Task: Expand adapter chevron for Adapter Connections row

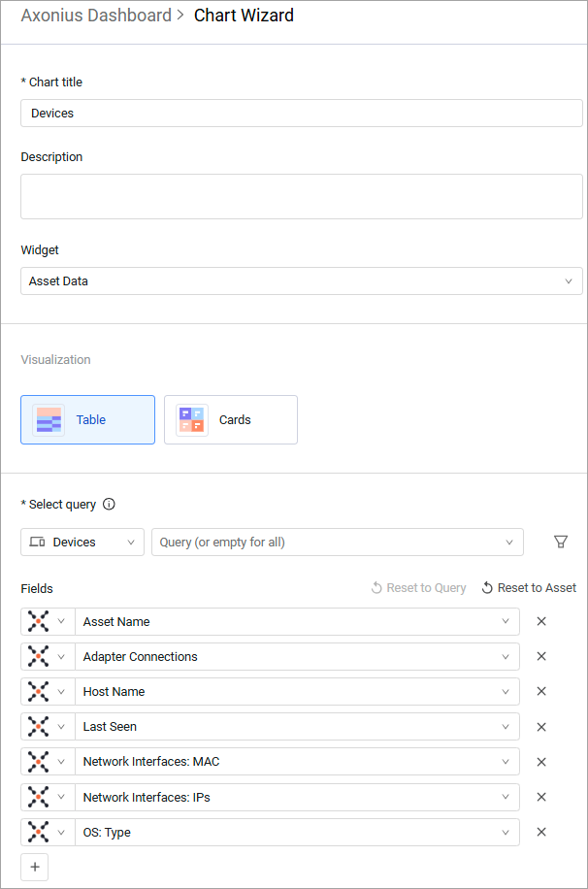Action: point(61,656)
